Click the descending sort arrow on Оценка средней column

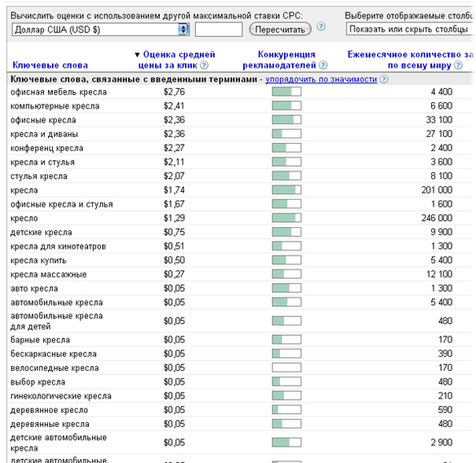pyautogui.click(x=138, y=55)
